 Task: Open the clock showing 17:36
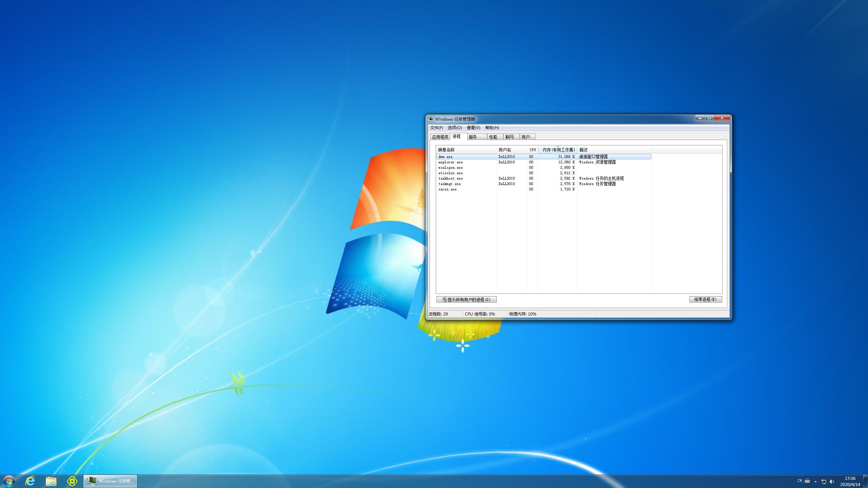[x=850, y=481]
